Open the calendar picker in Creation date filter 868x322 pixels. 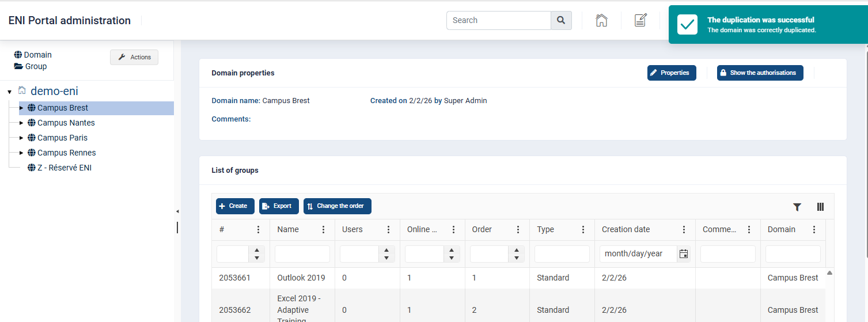(684, 254)
